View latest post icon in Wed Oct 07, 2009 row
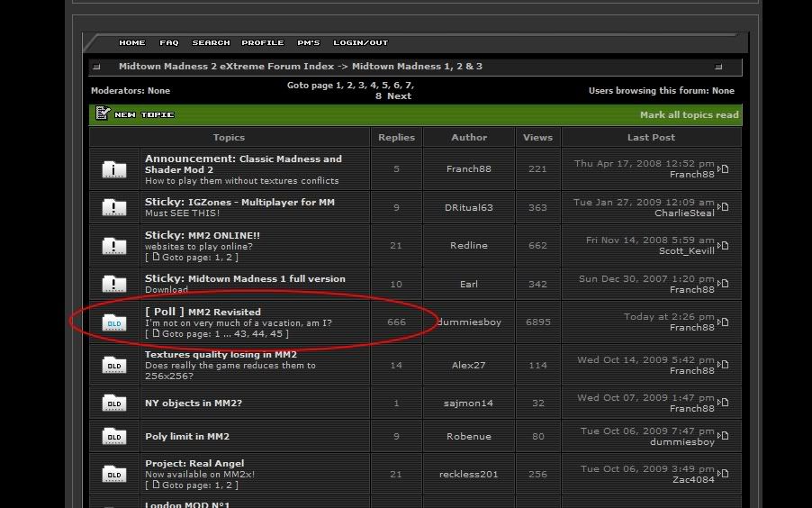 [x=723, y=403]
